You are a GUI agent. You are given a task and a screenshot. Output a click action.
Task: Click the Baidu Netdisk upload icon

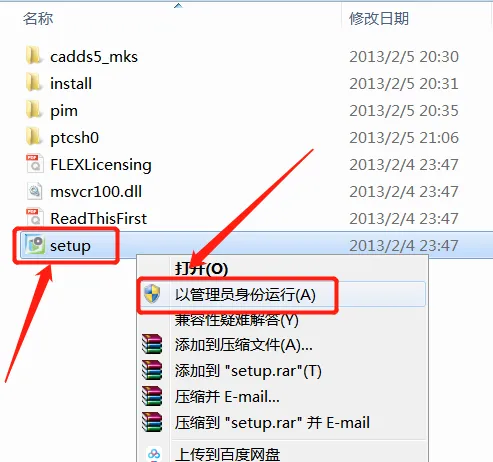click(x=154, y=454)
